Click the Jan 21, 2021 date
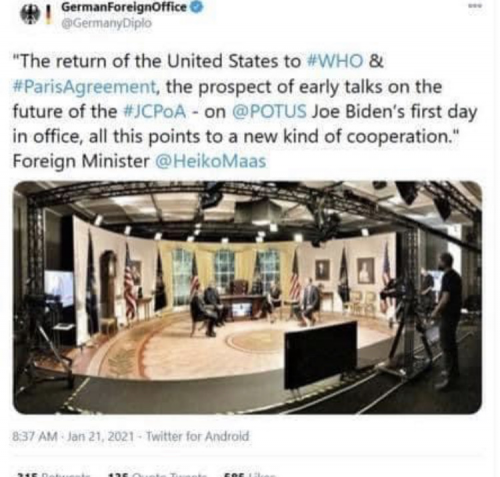 100,436
